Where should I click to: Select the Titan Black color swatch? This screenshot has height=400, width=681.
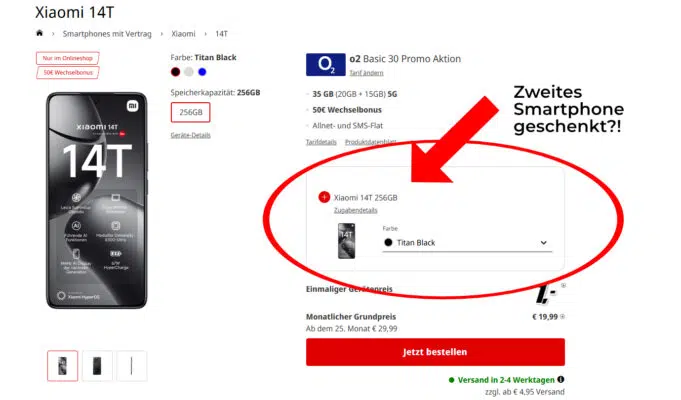pos(175,72)
